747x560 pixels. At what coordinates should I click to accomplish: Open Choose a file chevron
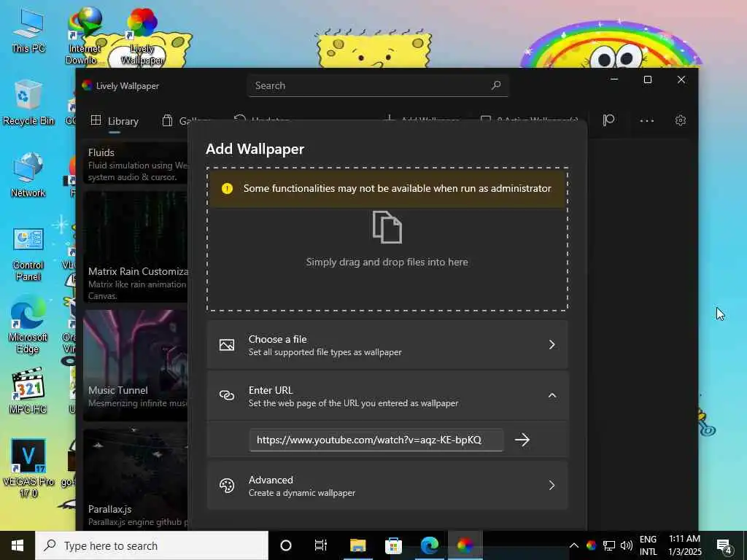coord(551,345)
